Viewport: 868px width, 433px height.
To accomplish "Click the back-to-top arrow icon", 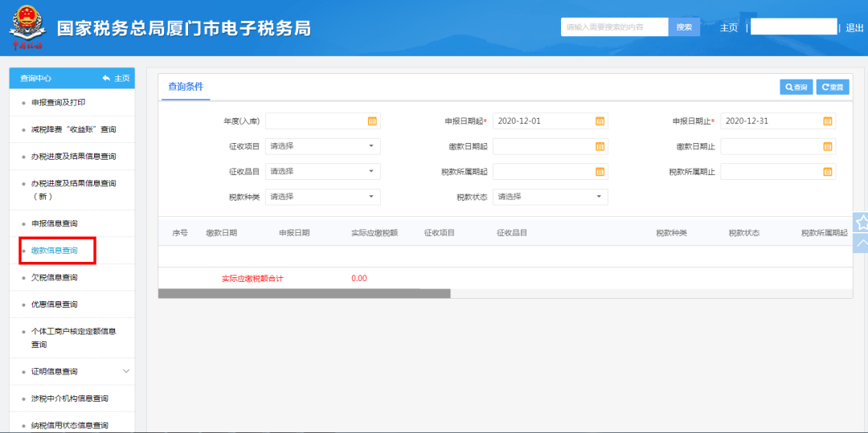I will pos(862,243).
